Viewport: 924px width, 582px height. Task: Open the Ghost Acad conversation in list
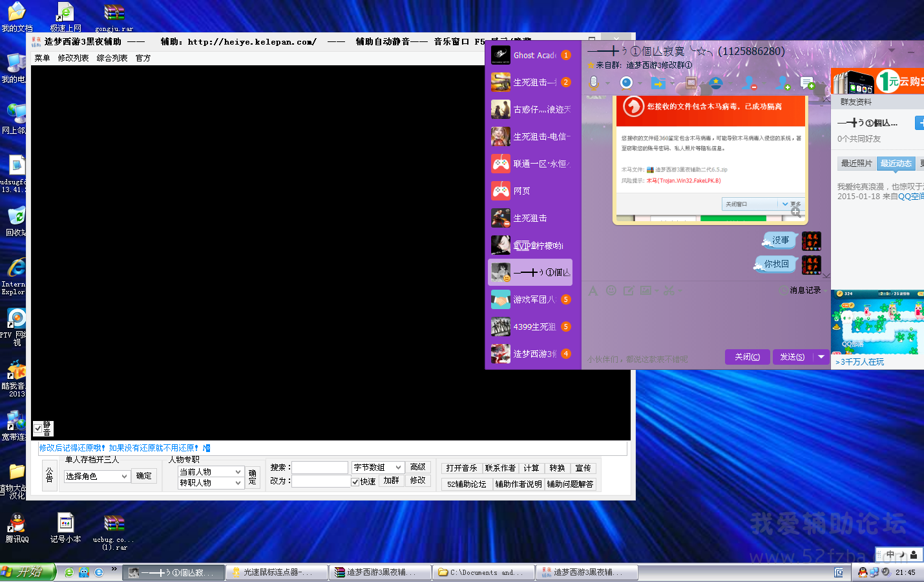530,55
